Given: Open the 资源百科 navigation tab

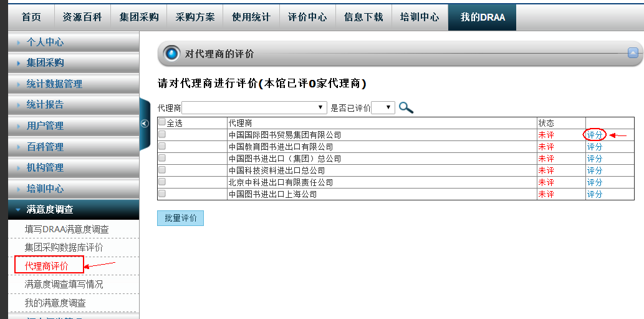Looking at the screenshot, I should click(x=84, y=17).
